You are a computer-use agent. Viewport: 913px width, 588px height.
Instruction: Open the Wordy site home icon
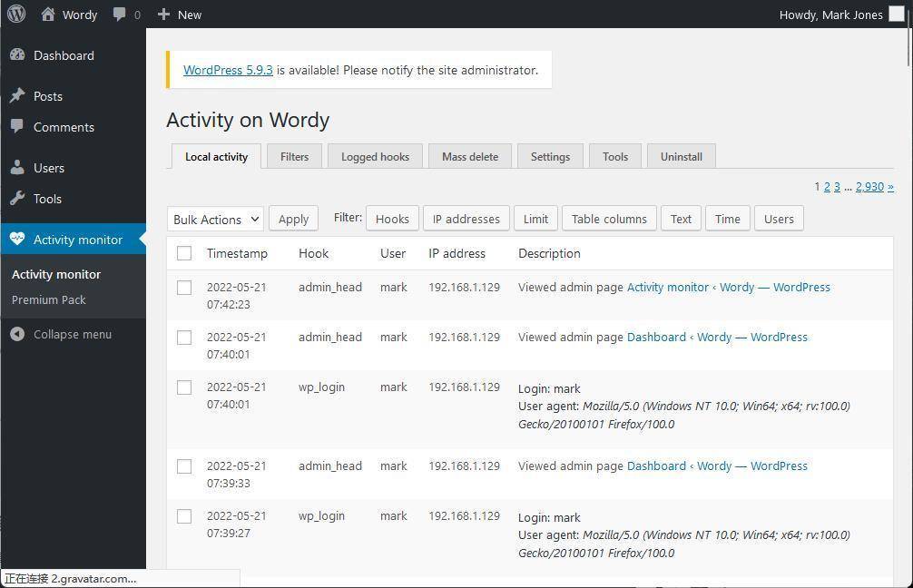coord(48,14)
